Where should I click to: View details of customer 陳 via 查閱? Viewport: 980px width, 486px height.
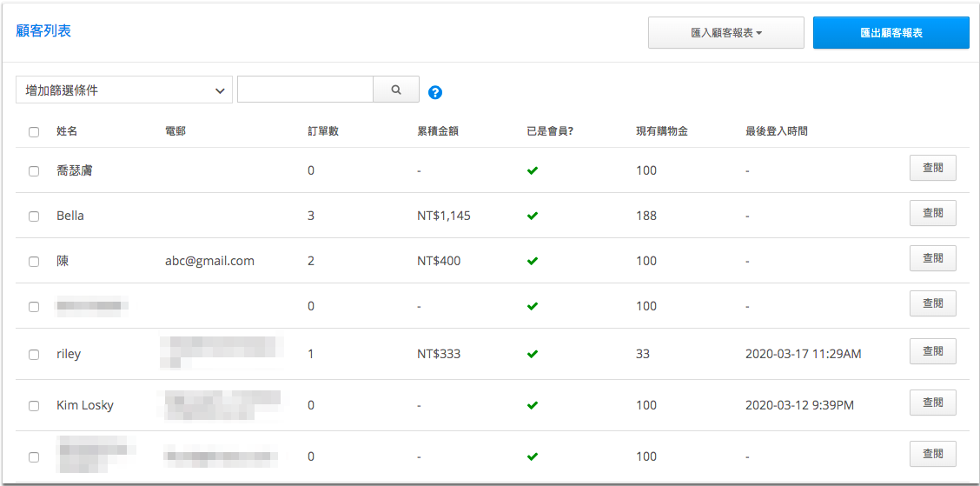(x=932, y=258)
